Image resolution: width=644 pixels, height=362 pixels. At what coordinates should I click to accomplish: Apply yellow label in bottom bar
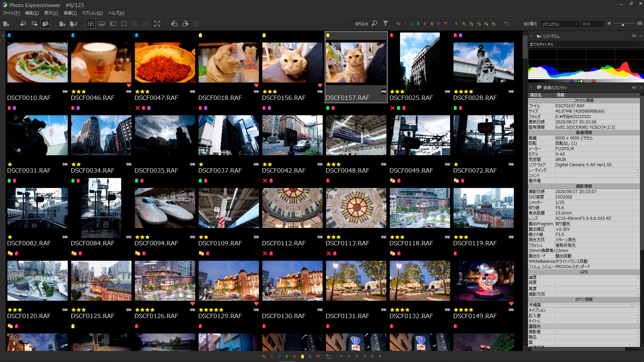point(303,356)
